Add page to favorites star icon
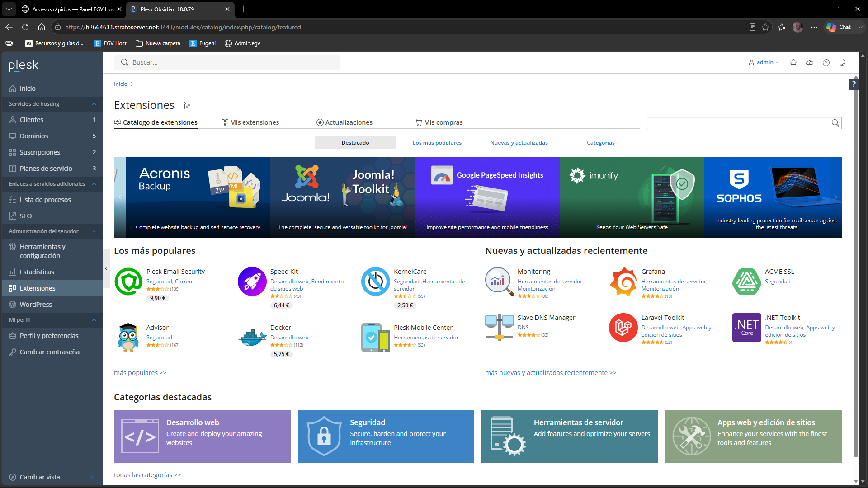868x488 pixels. [x=765, y=27]
